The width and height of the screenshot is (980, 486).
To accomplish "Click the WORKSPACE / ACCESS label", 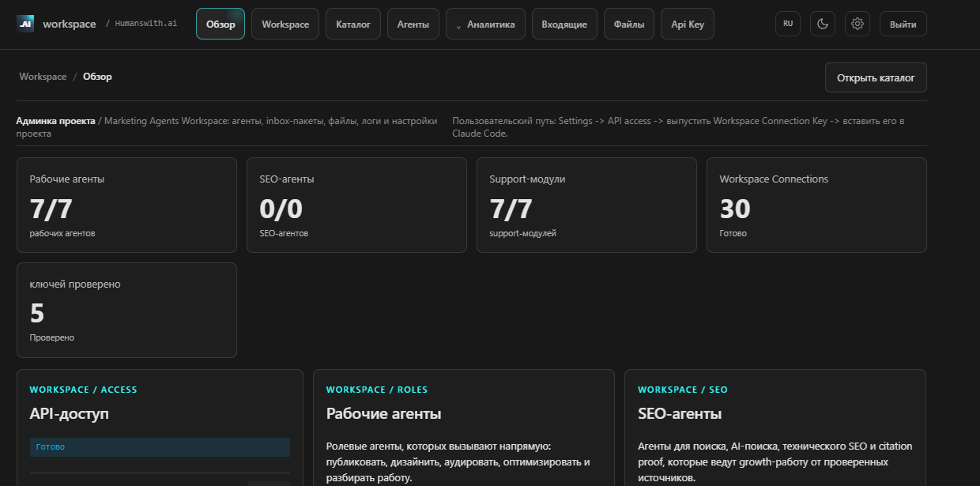I will point(83,390).
